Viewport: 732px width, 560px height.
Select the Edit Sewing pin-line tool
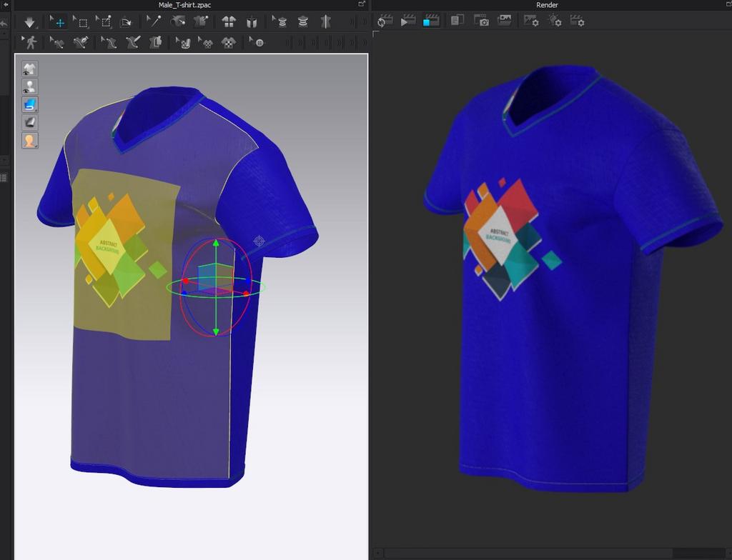(x=154, y=22)
